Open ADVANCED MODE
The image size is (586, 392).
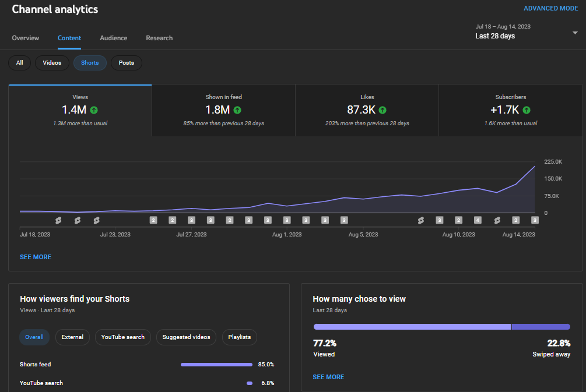550,8
